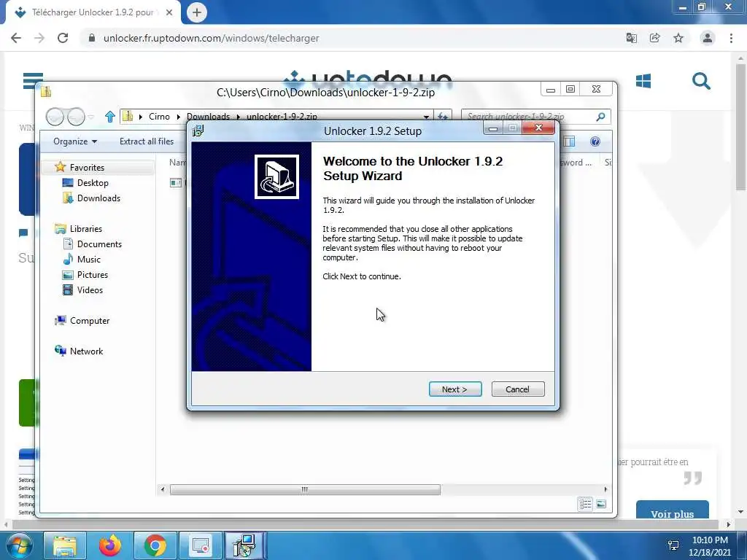
Task: Reload the Uptodown page
Action: click(x=63, y=38)
